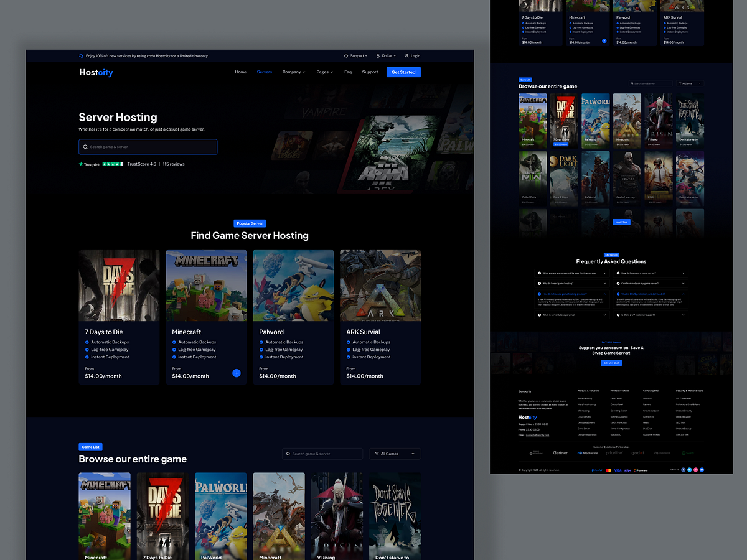Image resolution: width=747 pixels, height=560 pixels.
Task: Click the checkmark beside Automatic Backups on Palword card
Action: [x=262, y=341]
